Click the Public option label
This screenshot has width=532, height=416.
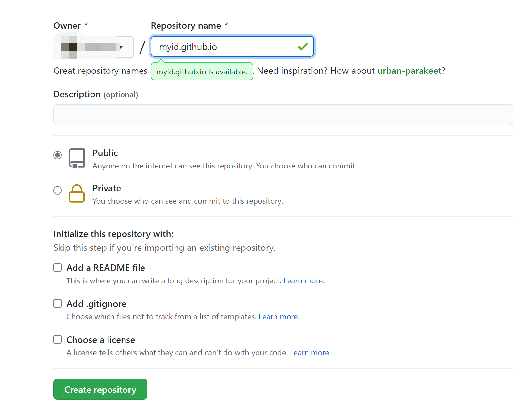(x=105, y=153)
